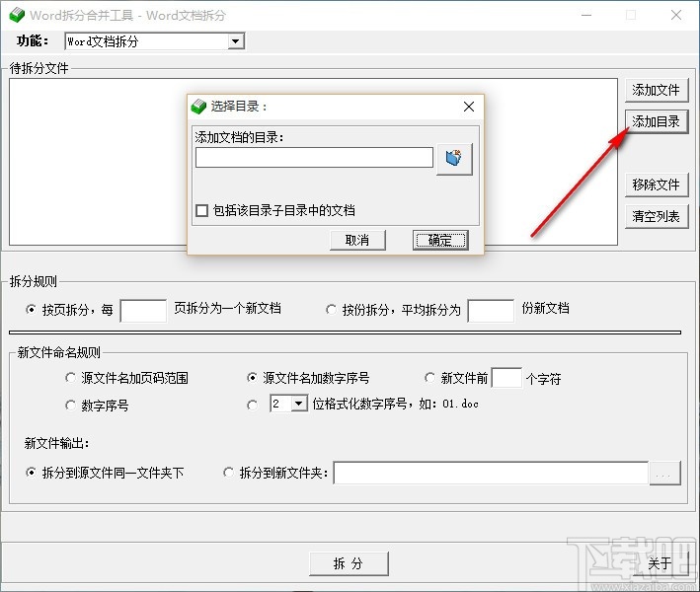The height and width of the screenshot is (592, 700).
Task: Select 拆分到新文件夹 output option
Action: tap(228, 472)
